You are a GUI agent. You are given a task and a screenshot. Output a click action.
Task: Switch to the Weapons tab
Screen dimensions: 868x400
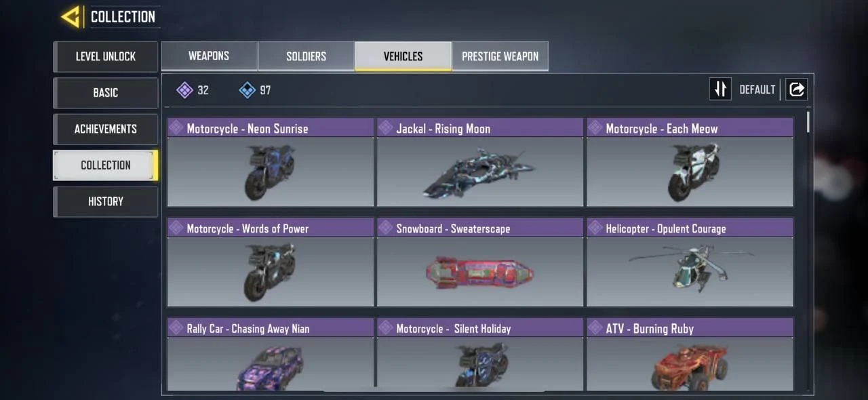209,56
